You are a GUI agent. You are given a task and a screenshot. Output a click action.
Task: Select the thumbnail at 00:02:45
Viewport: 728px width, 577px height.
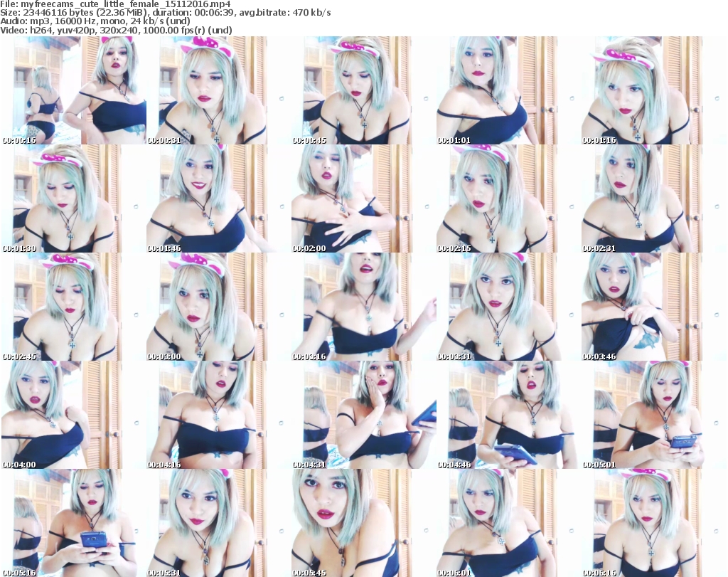(x=73, y=307)
